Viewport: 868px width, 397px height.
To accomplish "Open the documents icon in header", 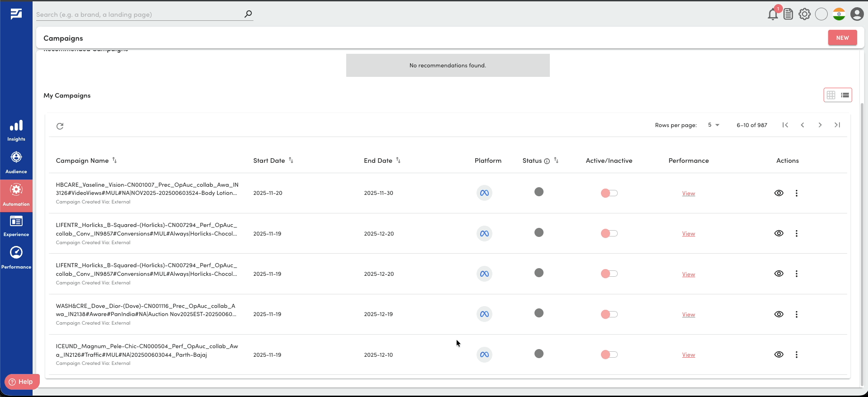I will point(788,14).
